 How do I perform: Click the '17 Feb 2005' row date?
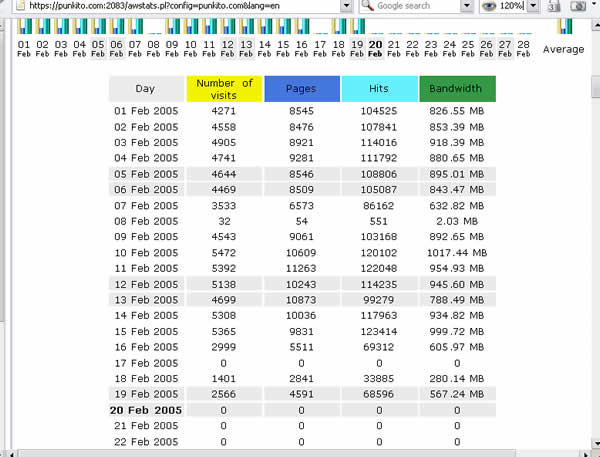pyautogui.click(x=146, y=363)
